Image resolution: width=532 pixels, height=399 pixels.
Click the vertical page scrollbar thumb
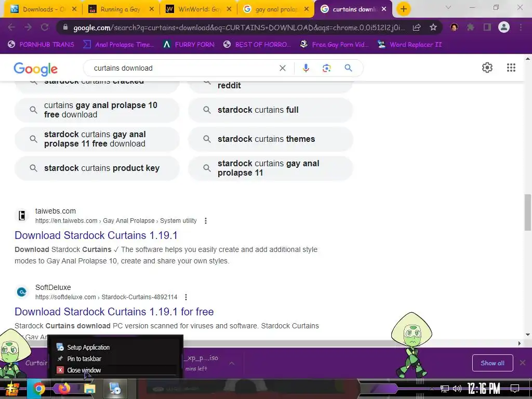[x=528, y=212]
